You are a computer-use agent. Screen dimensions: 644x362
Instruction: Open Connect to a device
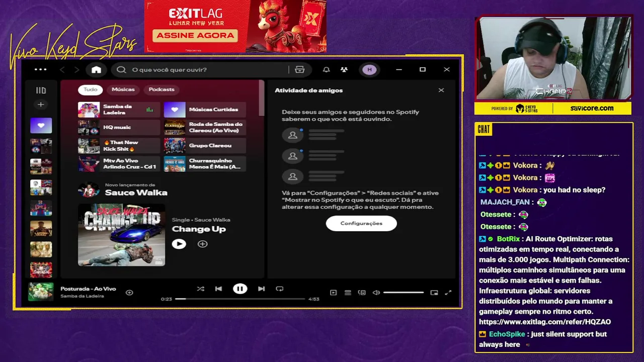(362, 292)
